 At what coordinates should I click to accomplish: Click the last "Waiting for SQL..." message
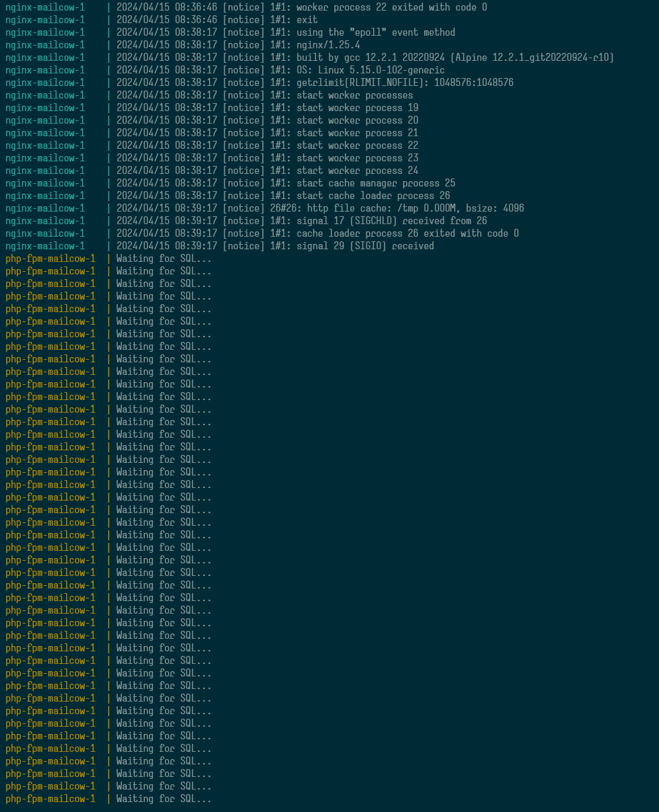pyautogui.click(x=164, y=799)
